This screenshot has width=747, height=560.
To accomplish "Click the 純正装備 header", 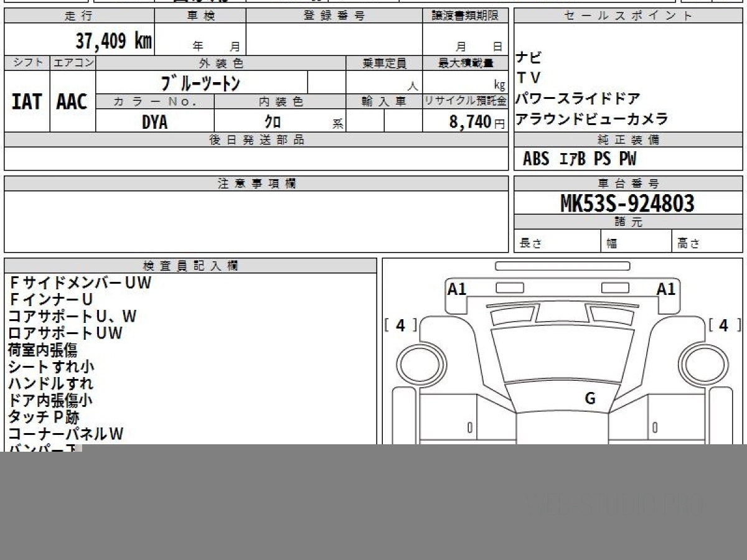I will click(x=628, y=140).
